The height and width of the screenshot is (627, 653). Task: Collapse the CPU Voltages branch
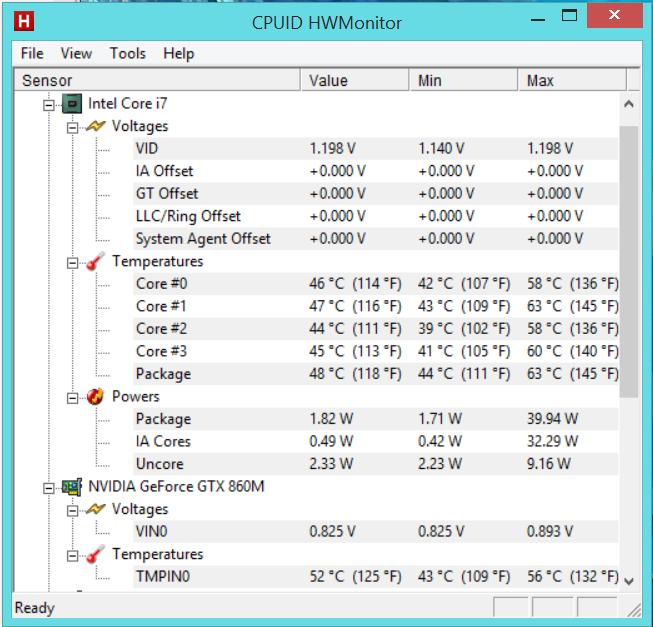click(x=72, y=128)
